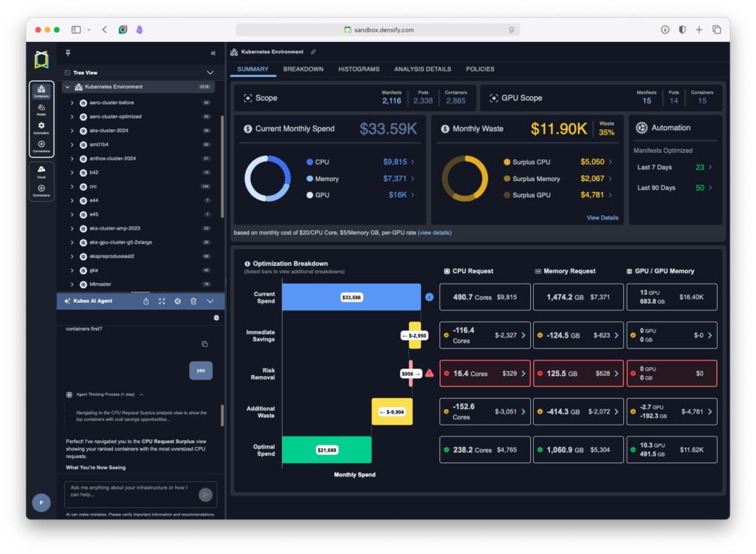Copy the AI agent message with the copy icon
Viewport: 756px width, 554px height.
click(205, 344)
